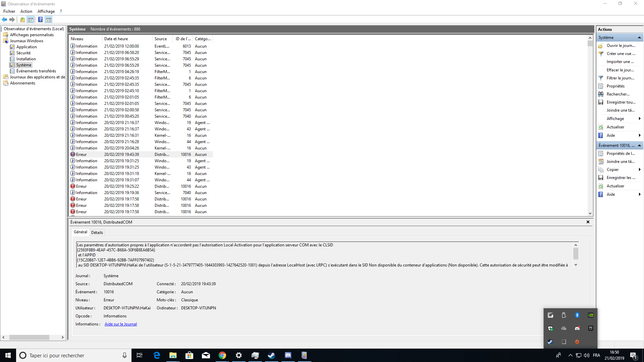This screenshot has width=644, height=362.
Task: Click the Actualiser icon under Système actions
Action: tap(601, 127)
